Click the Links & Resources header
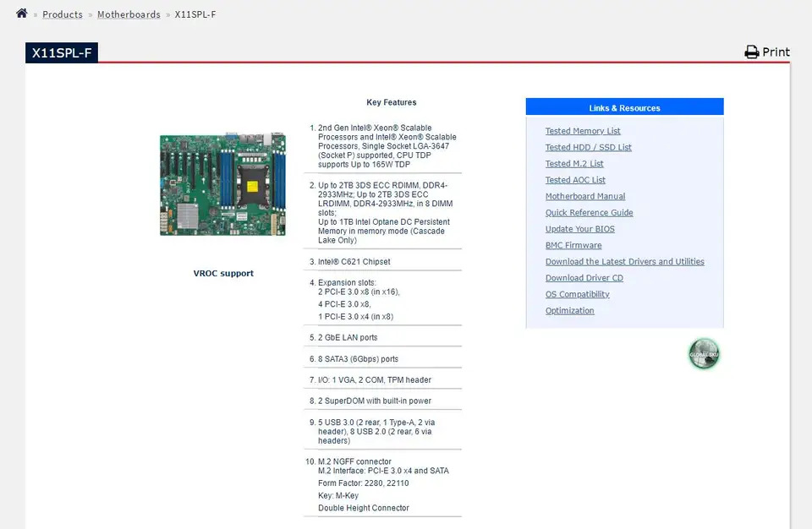The image size is (812, 529). 624,106
